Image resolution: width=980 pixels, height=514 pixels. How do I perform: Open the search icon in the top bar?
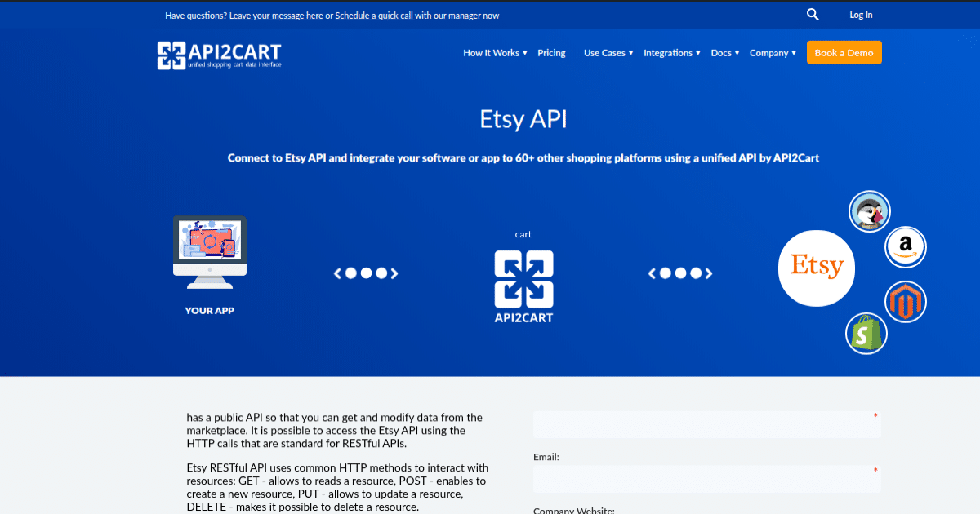pyautogui.click(x=812, y=14)
